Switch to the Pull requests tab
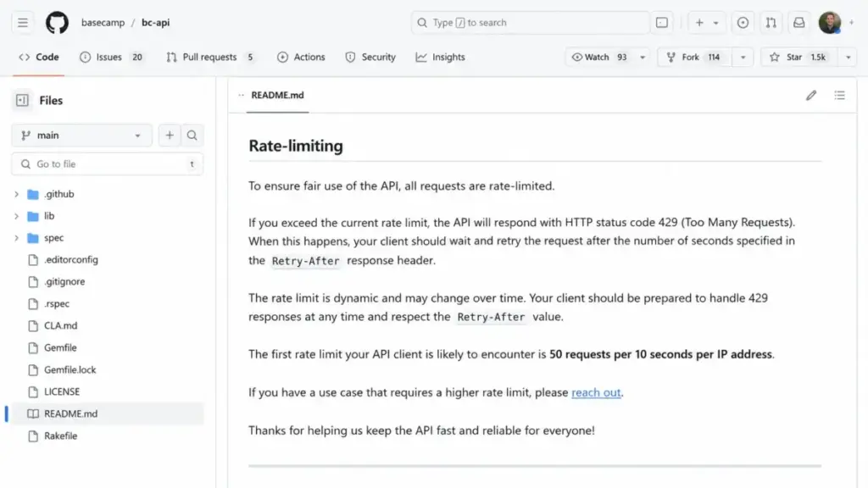This screenshot has width=868, height=488. coord(211,57)
